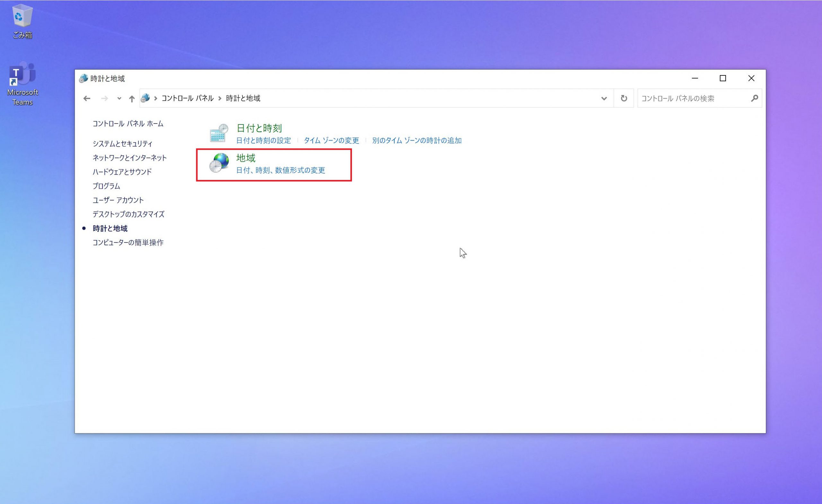Open システムとセキュリティ in the sidebar
This screenshot has height=504, width=822.
click(x=122, y=144)
